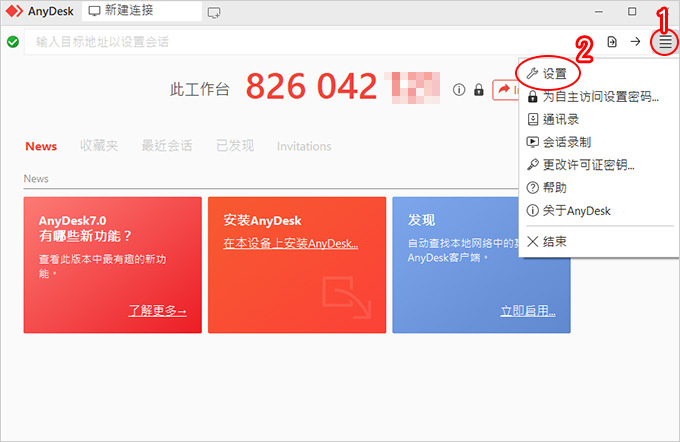The height and width of the screenshot is (442, 680).
Task: Click 结束 to quit AnyDesk
Action: click(x=599, y=241)
